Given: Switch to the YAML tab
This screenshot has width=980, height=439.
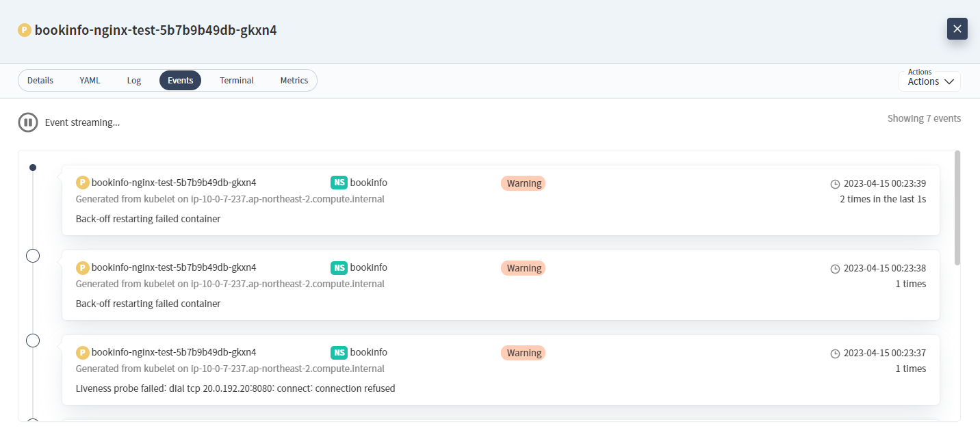Looking at the screenshot, I should pos(90,81).
